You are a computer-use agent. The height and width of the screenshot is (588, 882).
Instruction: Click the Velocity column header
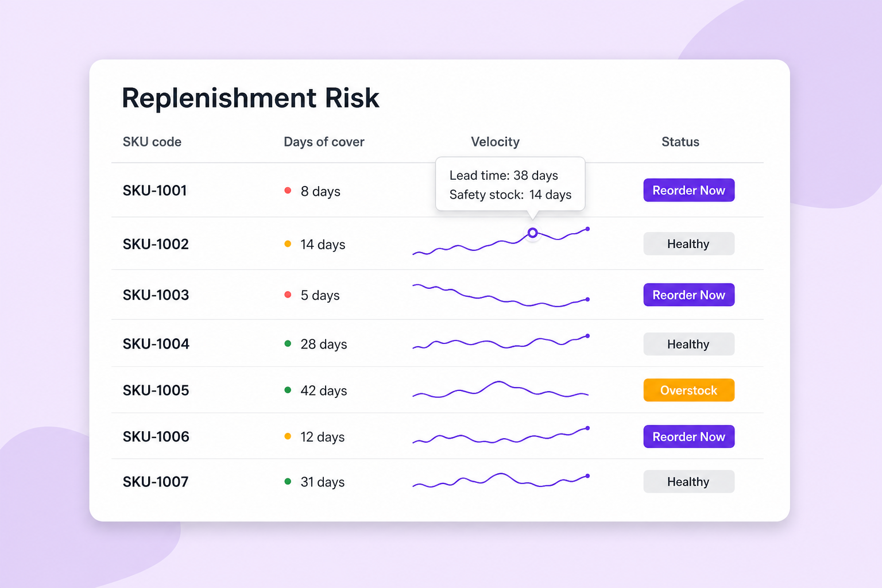tap(495, 142)
